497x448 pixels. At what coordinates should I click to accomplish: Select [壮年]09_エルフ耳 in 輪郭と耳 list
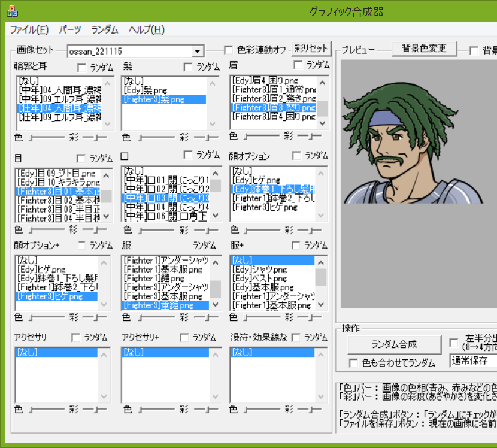coord(59,117)
